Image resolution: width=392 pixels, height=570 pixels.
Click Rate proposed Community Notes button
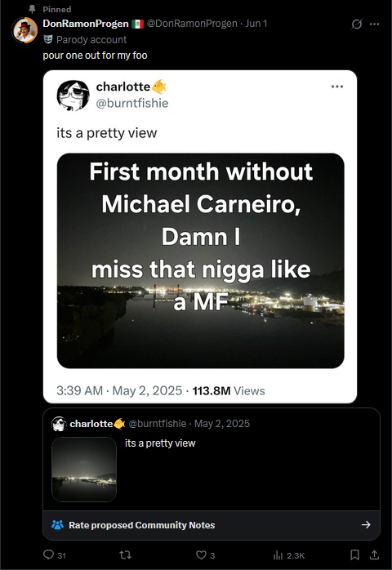(x=212, y=525)
